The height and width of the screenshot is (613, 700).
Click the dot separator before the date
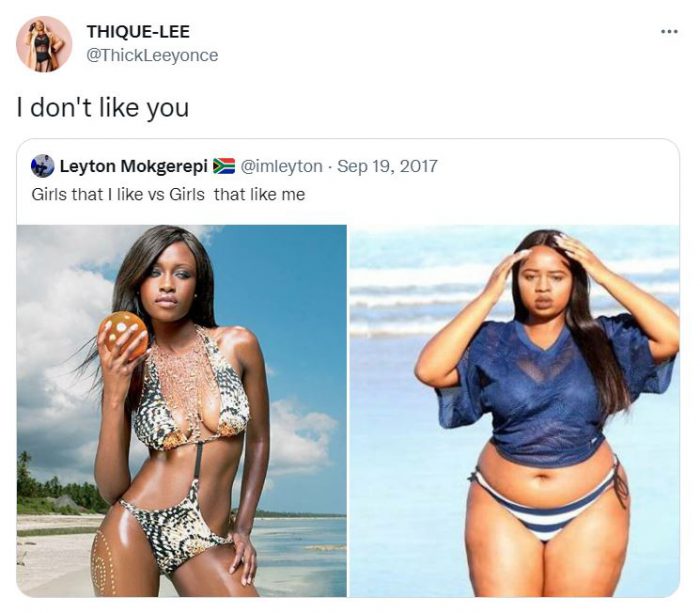[x=329, y=167]
